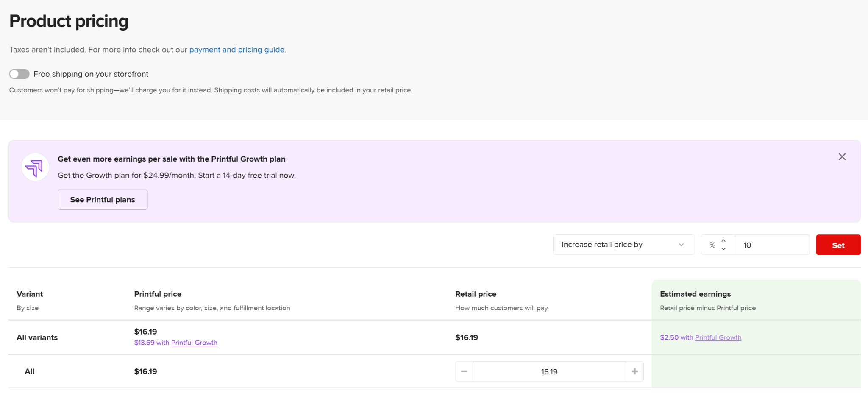Open See Printful plans
Screen dimensions: 868x407
[x=103, y=200]
